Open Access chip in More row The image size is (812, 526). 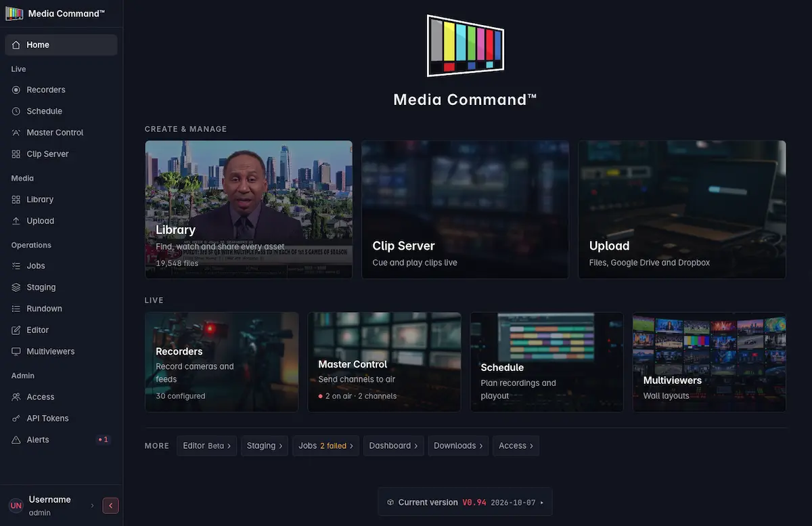point(516,445)
